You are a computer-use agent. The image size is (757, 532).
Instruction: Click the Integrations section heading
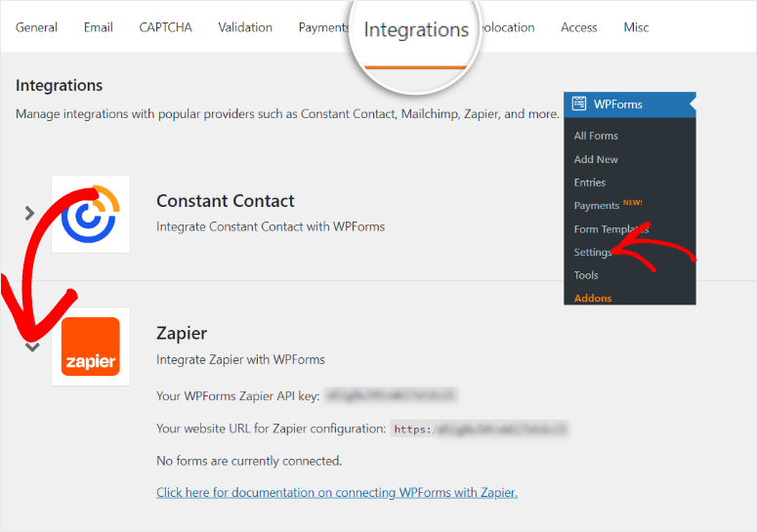point(59,85)
